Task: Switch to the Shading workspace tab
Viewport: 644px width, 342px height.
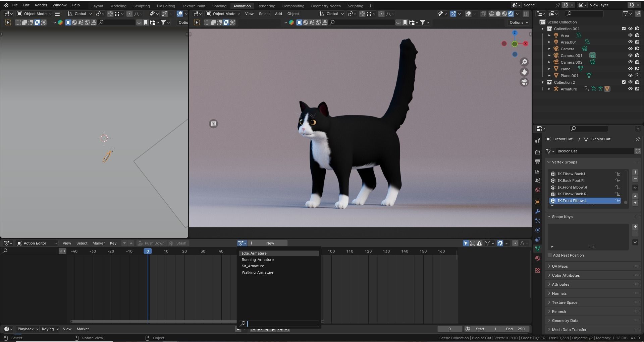Action: pos(219,6)
